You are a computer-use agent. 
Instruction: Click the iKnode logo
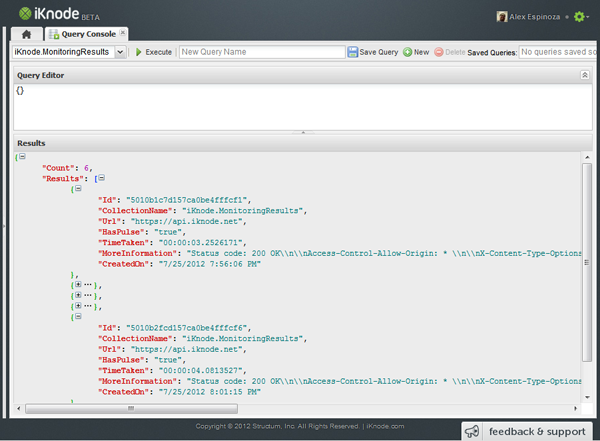pyautogui.click(x=59, y=14)
